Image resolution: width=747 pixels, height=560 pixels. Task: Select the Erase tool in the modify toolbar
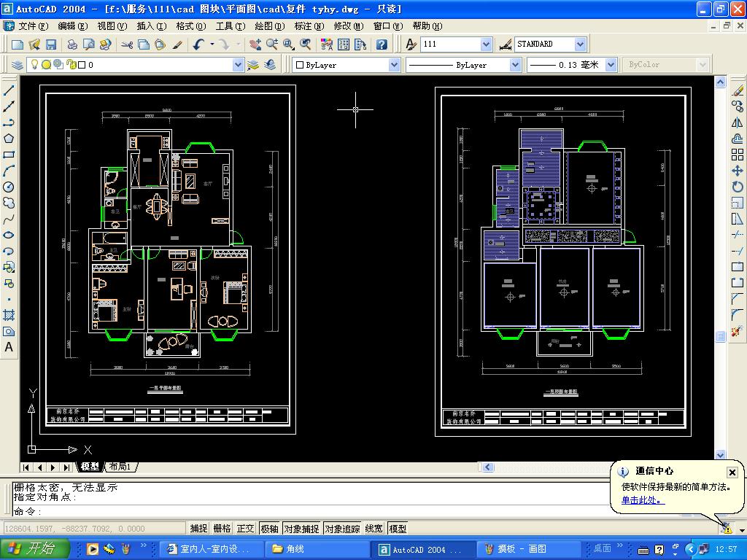(738, 90)
